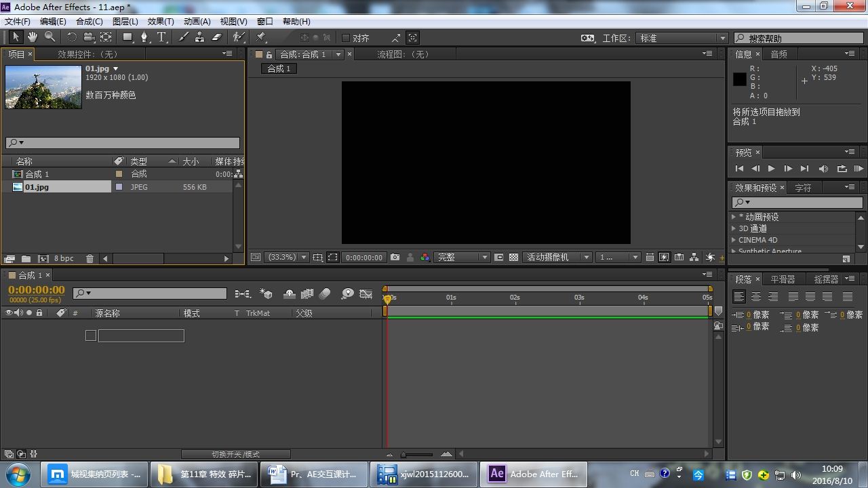The width and height of the screenshot is (868, 488).
Task: Open the 效果(T) menu
Action: tap(161, 21)
